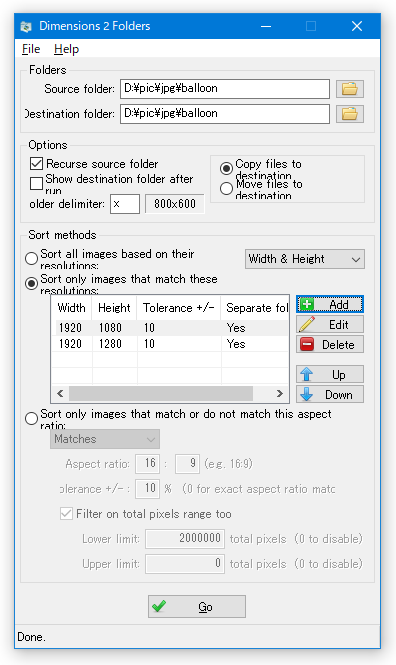
Task: Click the folder delimiter input field
Action: [x=125, y=204]
